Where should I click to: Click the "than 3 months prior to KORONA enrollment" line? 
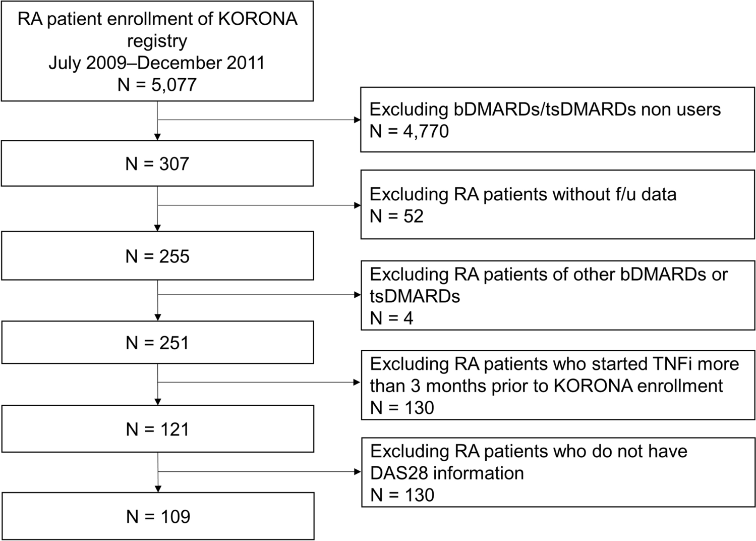(x=546, y=386)
